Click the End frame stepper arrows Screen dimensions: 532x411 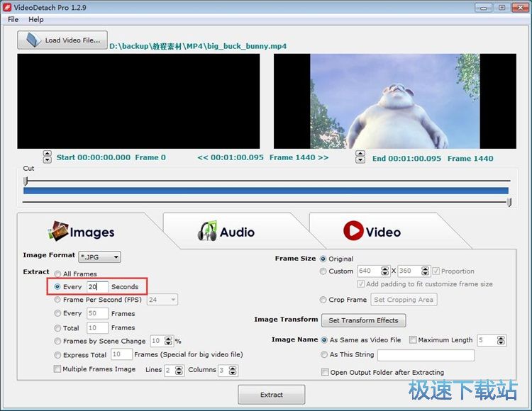coord(360,157)
